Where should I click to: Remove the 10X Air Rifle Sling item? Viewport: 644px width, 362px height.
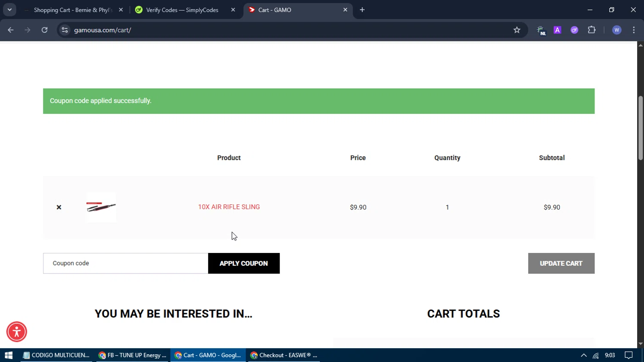point(59,207)
